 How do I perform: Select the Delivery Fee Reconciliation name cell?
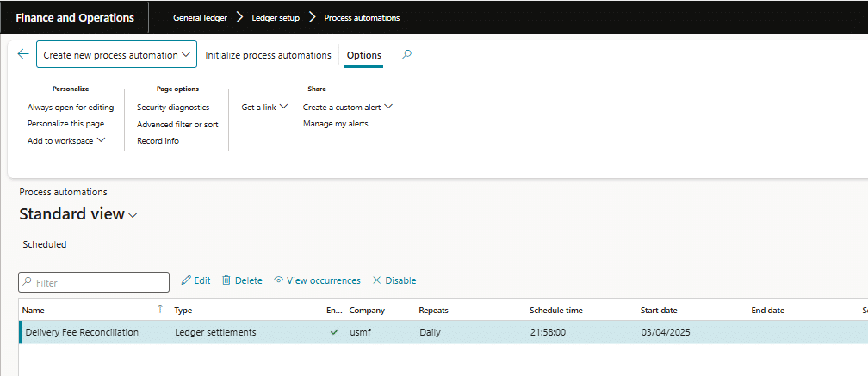82,332
